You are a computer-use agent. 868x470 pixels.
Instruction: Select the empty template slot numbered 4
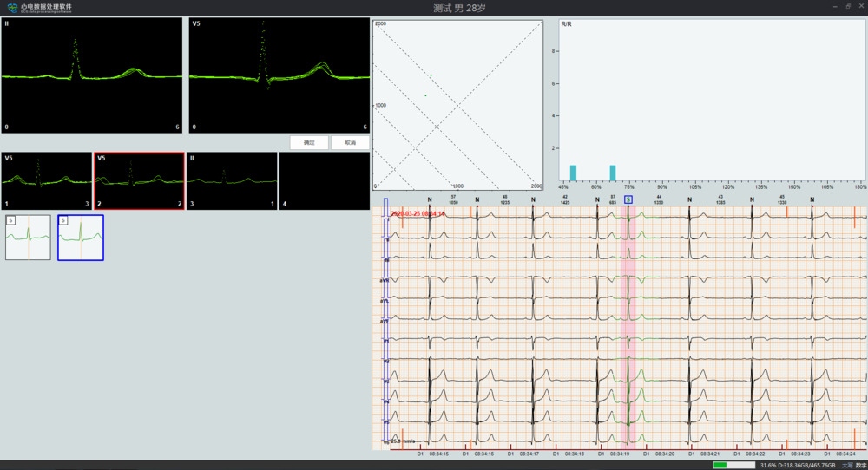(x=325, y=180)
